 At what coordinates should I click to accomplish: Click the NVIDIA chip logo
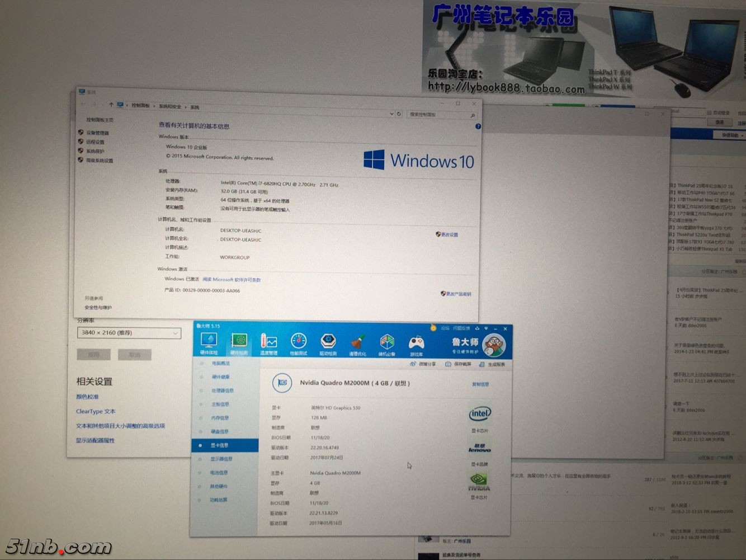(479, 482)
